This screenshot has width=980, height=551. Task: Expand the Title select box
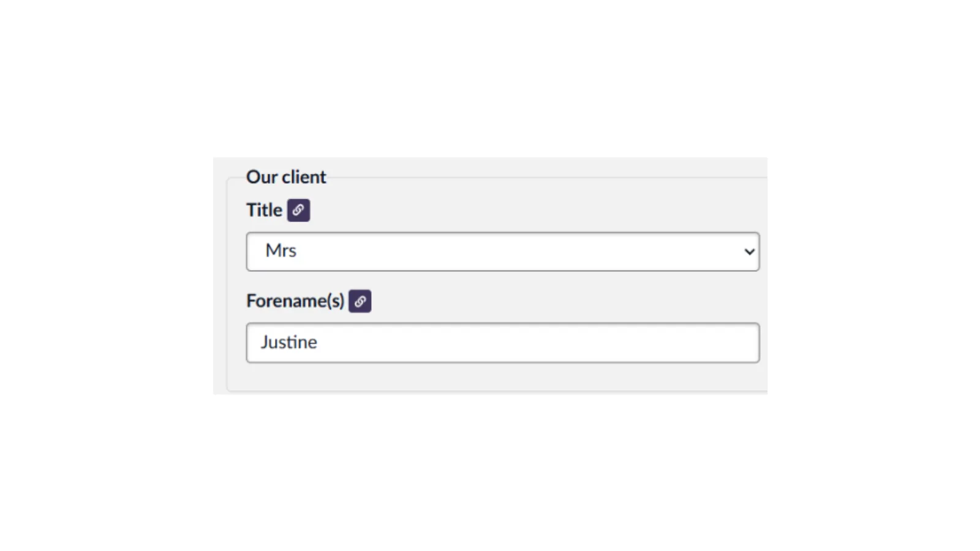502,252
